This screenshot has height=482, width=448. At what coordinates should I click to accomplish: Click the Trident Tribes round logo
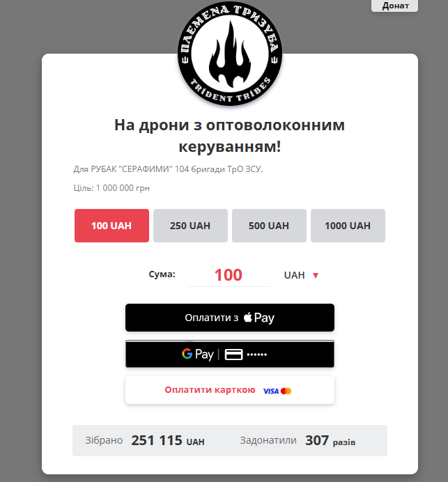pos(230,53)
